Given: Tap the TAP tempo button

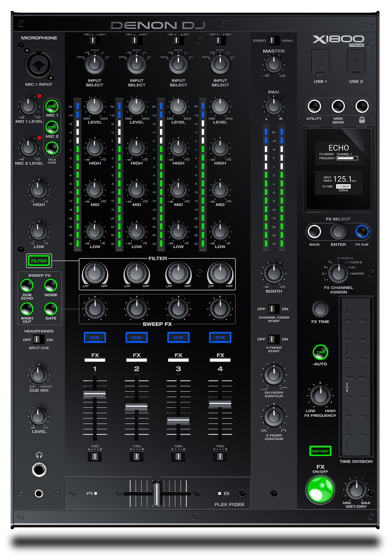Looking at the screenshot, I should [x=320, y=352].
